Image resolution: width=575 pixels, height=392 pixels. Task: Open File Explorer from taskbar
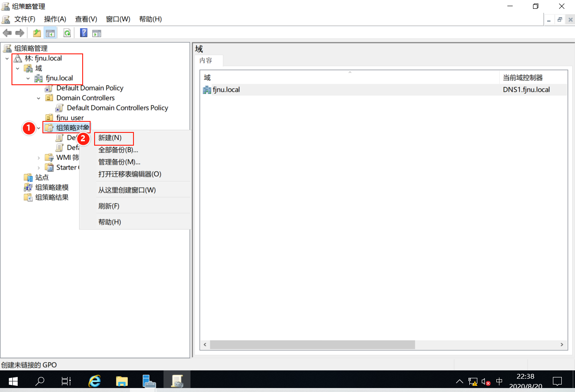[x=122, y=381]
